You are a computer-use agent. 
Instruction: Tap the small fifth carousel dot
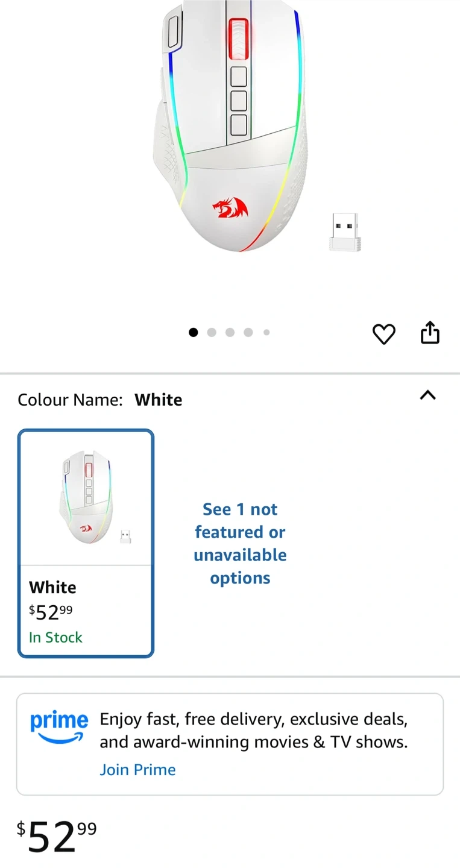pyautogui.click(x=266, y=332)
